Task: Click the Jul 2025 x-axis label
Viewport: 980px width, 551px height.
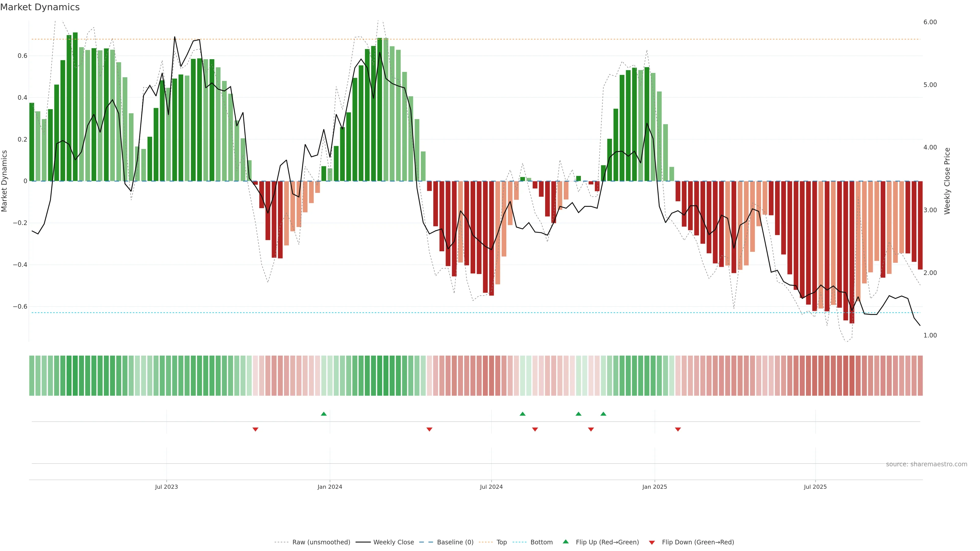Action: (815, 487)
